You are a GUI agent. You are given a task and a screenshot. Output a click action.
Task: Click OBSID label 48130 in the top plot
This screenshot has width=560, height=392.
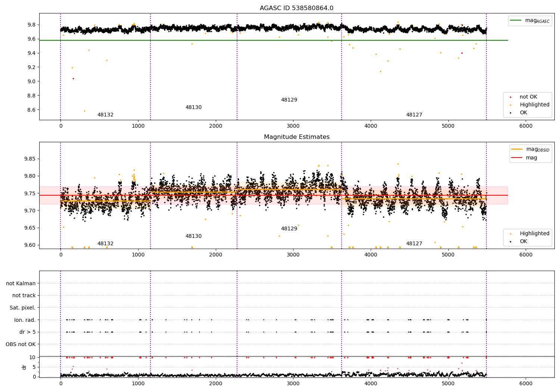pyautogui.click(x=193, y=107)
